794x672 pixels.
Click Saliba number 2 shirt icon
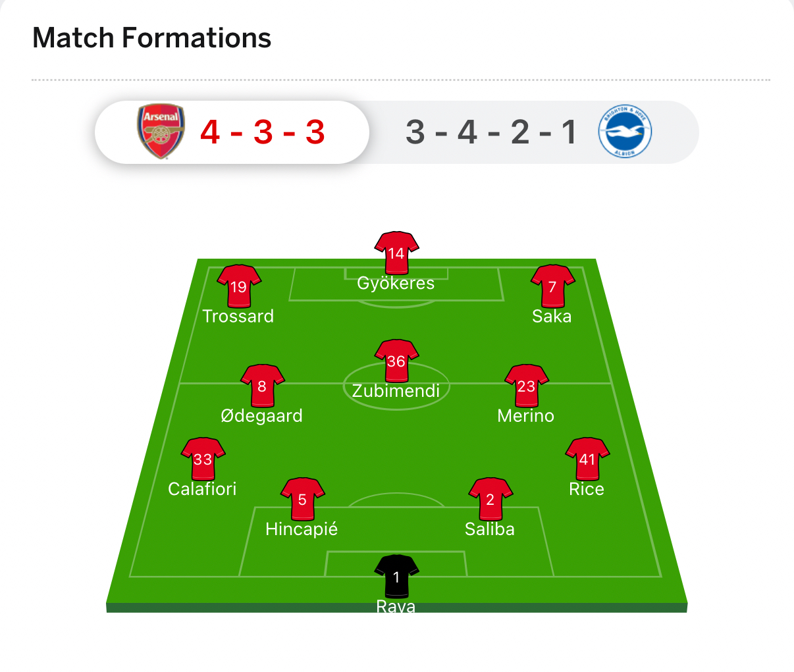tap(490, 498)
